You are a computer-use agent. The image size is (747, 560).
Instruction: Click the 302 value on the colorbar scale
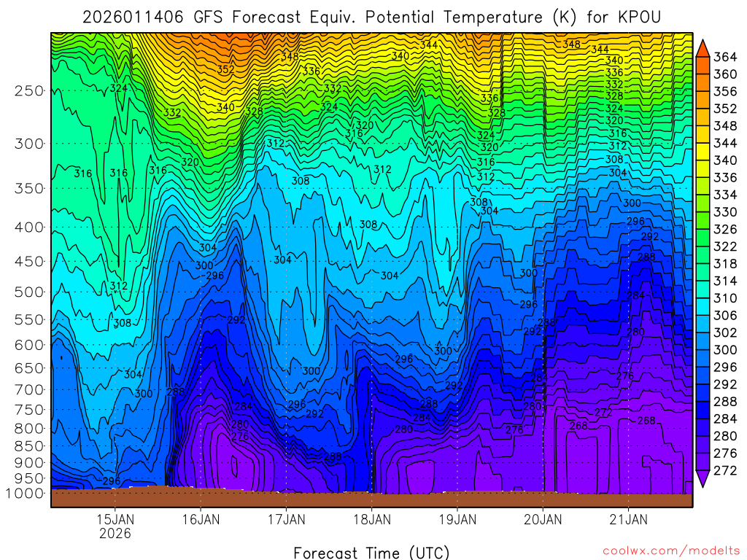tap(725, 332)
